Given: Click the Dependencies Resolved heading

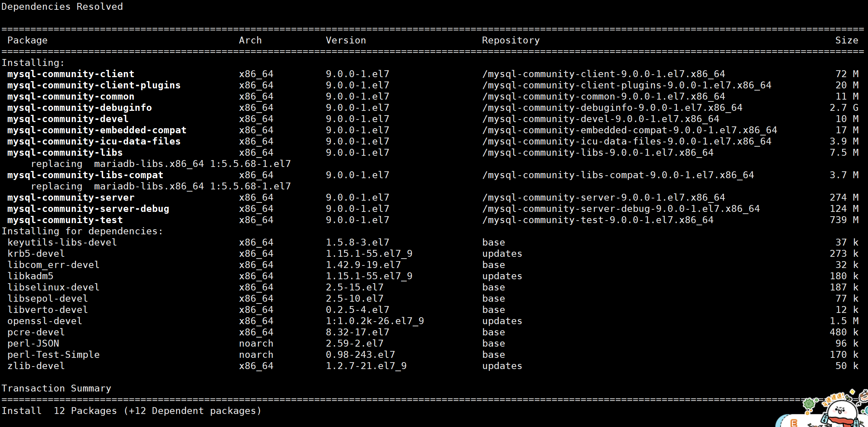Looking at the screenshot, I should 62,6.
